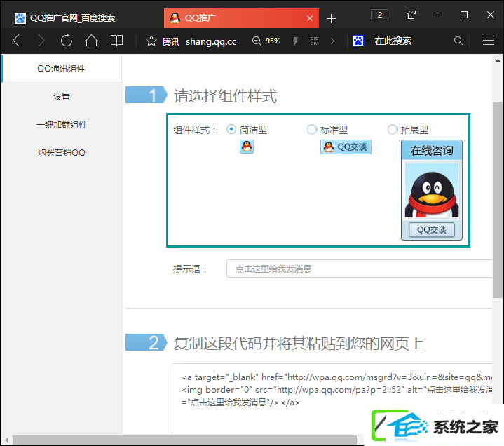
Task: Reload the current page
Action: pos(67,41)
